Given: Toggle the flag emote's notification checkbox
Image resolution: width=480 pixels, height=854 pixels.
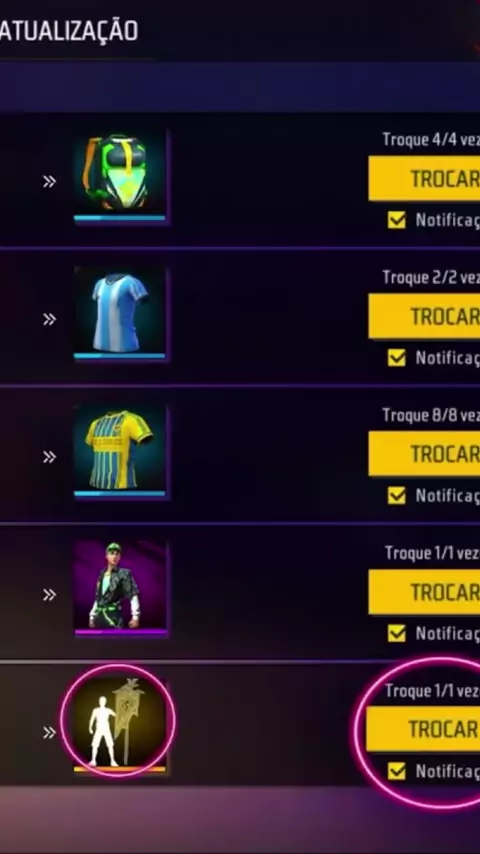Looking at the screenshot, I should click(x=397, y=771).
